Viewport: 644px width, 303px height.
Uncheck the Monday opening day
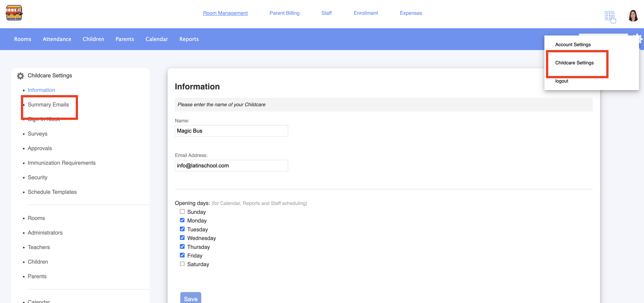click(182, 220)
